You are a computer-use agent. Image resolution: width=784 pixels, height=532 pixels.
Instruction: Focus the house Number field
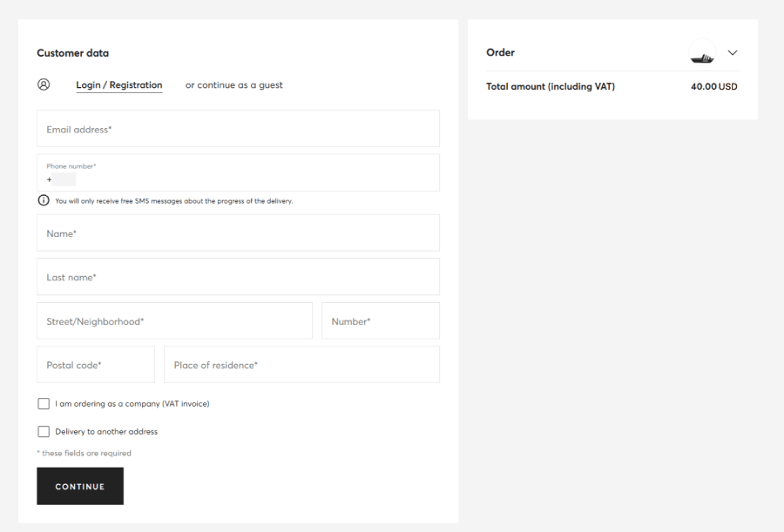[381, 320]
